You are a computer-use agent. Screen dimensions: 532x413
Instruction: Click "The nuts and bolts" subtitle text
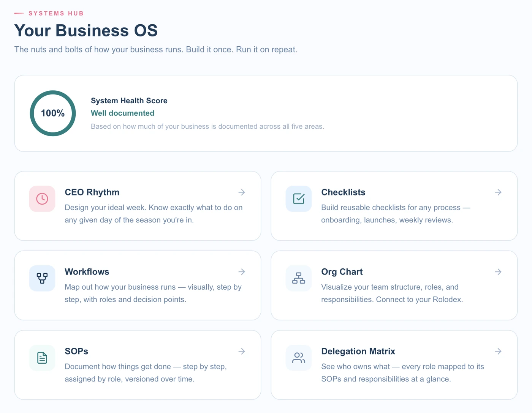pyautogui.click(x=156, y=49)
